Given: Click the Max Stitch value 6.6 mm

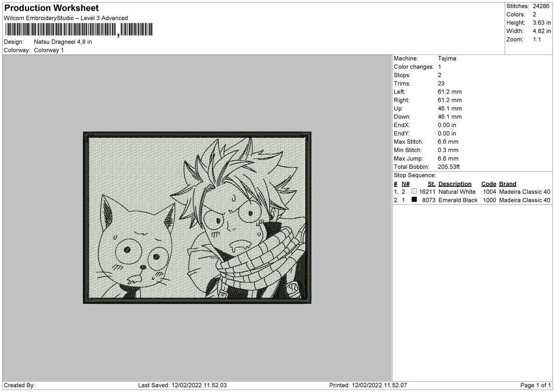Looking at the screenshot, I should coord(448,142).
